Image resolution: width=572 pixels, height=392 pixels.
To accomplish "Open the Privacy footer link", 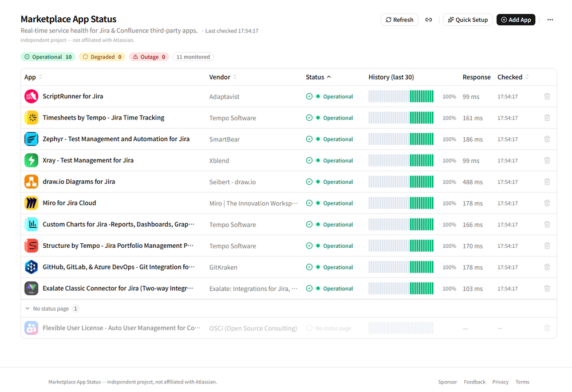I will (x=500, y=382).
